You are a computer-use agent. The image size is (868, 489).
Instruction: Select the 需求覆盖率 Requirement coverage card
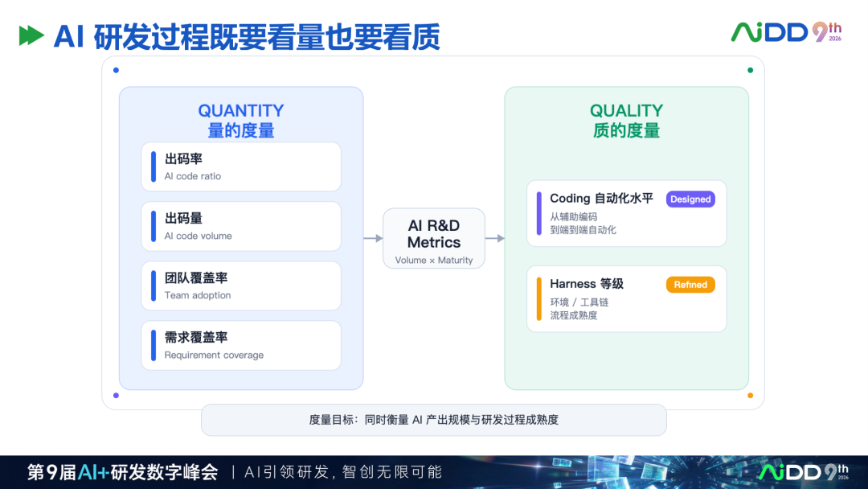(241, 346)
